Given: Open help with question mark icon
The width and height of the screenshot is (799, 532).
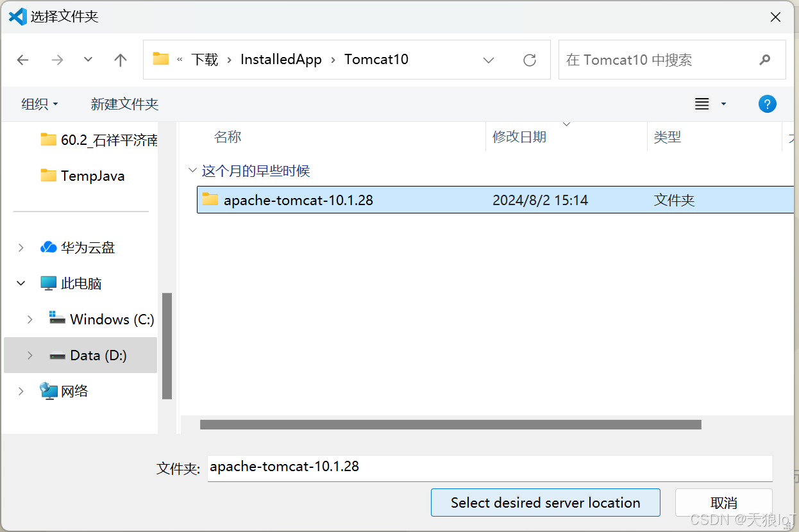Looking at the screenshot, I should click(x=768, y=104).
